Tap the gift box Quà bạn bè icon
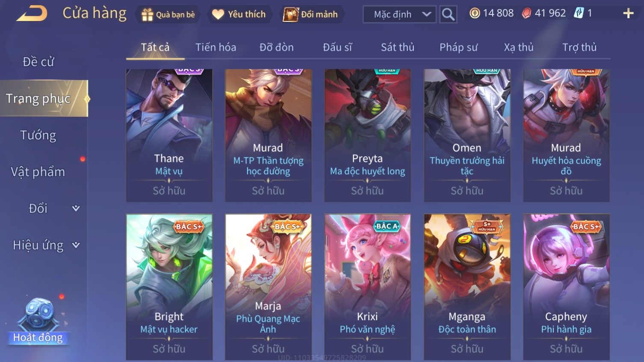This screenshot has height=362, width=644. [147, 15]
